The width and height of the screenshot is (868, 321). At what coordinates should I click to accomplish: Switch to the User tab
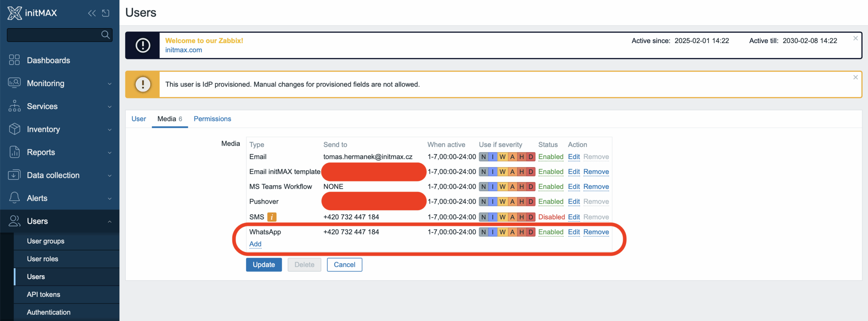(x=139, y=119)
